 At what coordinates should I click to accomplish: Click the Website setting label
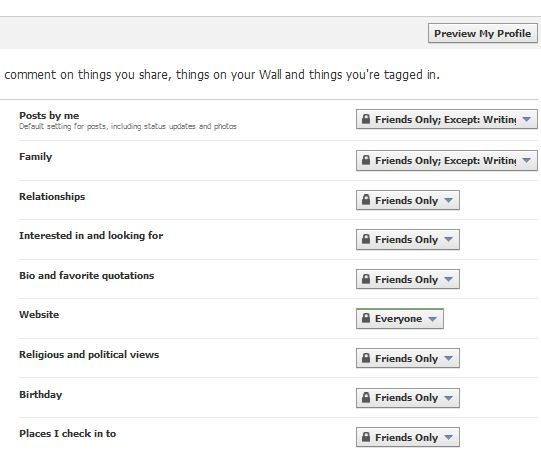click(x=39, y=314)
